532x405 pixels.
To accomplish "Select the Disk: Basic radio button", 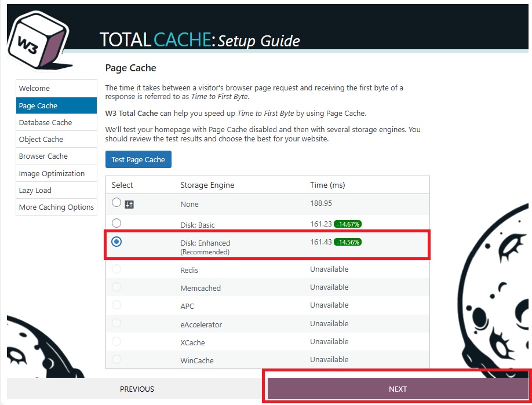I will [116, 223].
